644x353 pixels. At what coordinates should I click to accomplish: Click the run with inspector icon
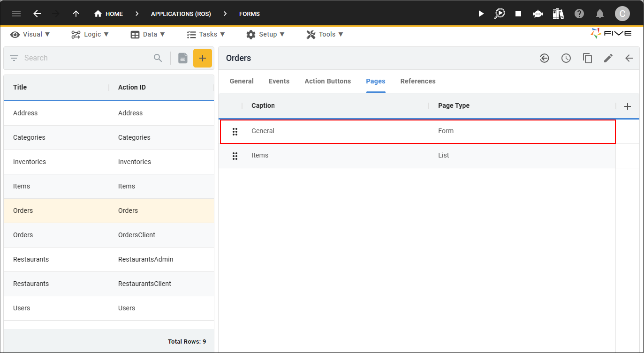tap(500, 14)
